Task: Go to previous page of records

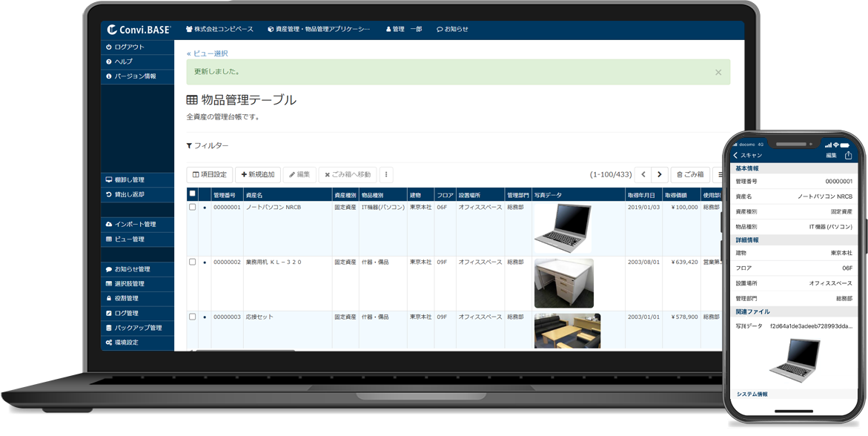Action: [x=643, y=175]
